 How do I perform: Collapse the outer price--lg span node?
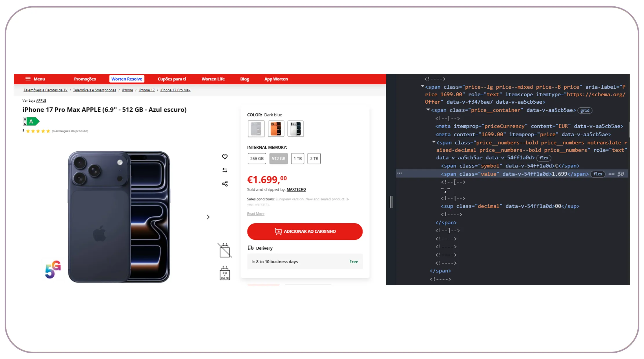(x=422, y=87)
